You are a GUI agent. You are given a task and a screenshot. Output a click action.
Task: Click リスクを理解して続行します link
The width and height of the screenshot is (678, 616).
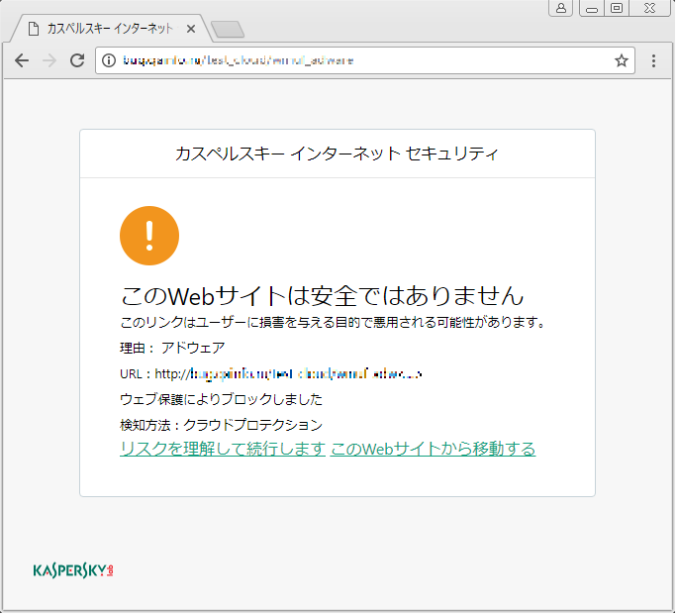point(223,451)
